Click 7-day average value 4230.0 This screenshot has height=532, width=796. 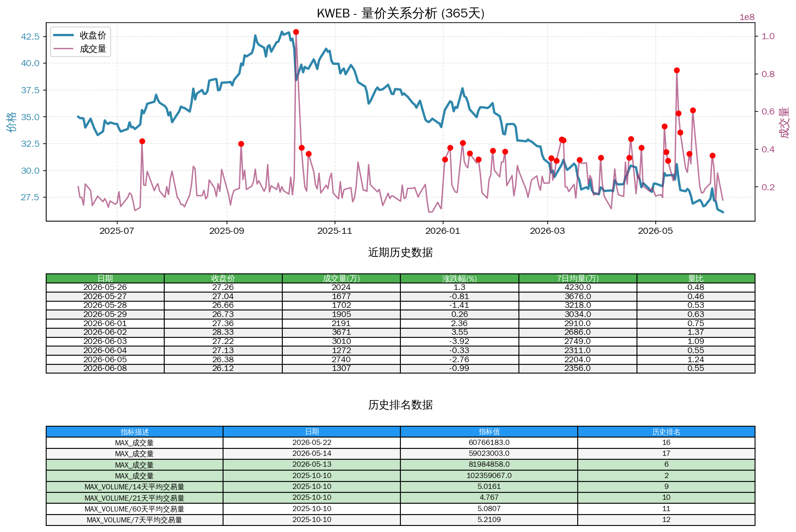pos(578,287)
